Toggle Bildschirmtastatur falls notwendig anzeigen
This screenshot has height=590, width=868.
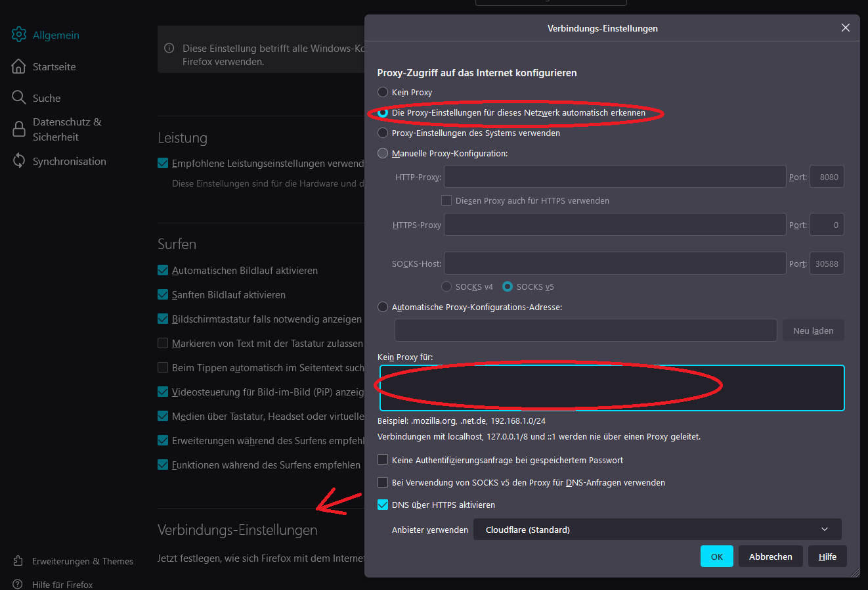163,319
